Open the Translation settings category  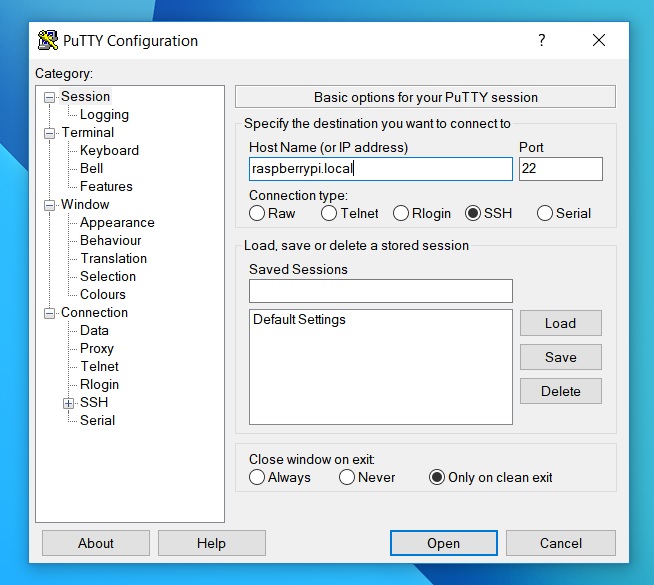click(x=113, y=258)
